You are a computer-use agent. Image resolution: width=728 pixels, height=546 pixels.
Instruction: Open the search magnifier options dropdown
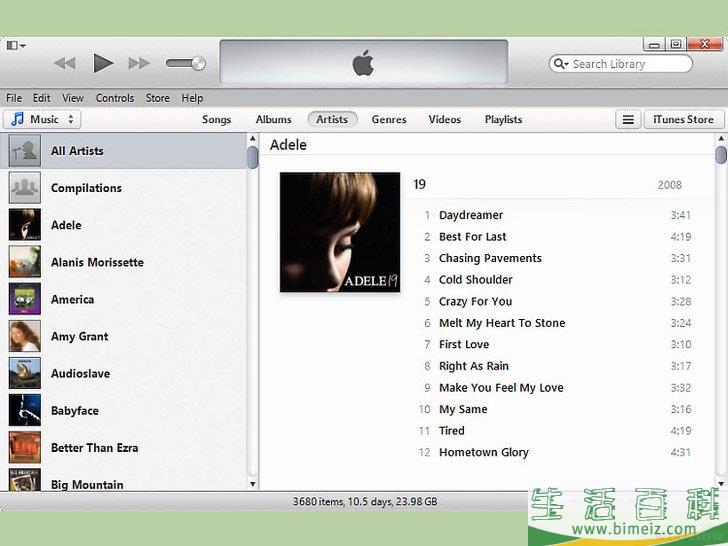click(561, 64)
